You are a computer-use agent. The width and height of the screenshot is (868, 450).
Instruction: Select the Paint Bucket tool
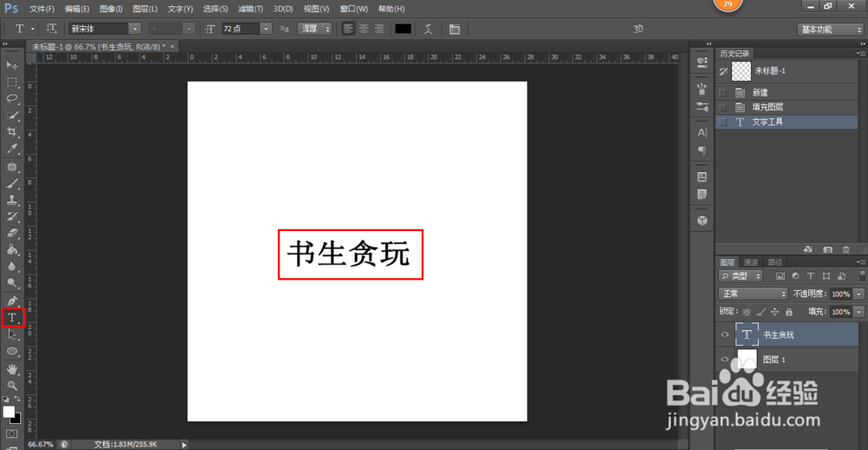click(x=12, y=250)
